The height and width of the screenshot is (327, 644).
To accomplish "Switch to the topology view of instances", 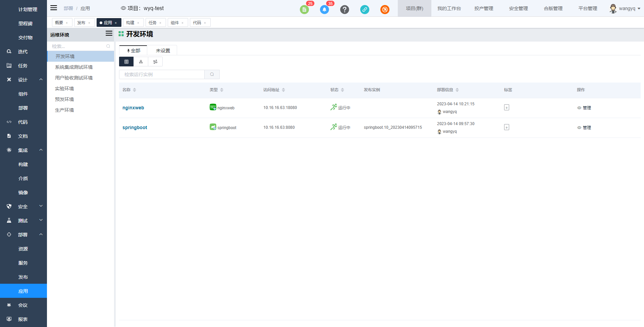I will 155,61.
